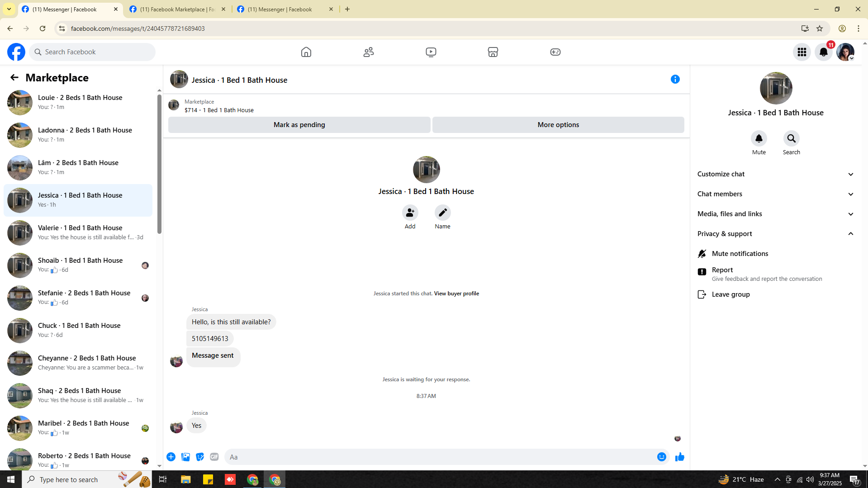Screen dimensions: 868x488
Task: Open the Lâm 2 Beds conversation
Action: pyautogui.click(x=78, y=168)
